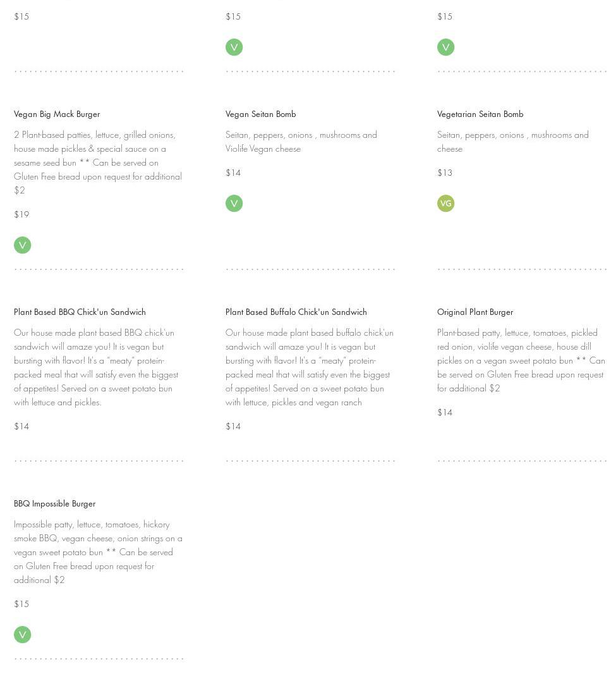Click vegan icon above Vegetarian Seitan Bomb

click(446, 47)
